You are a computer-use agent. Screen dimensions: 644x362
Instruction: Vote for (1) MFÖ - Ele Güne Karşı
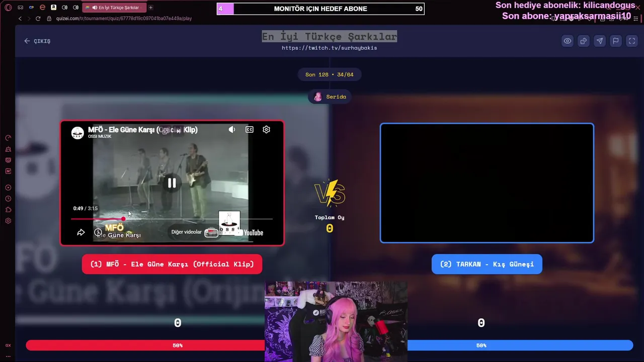172,264
